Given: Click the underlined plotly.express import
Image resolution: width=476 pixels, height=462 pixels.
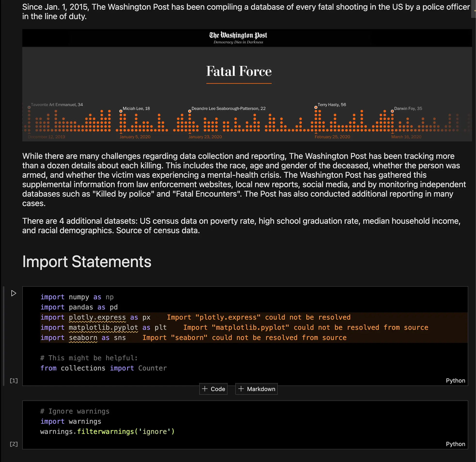Looking at the screenshot, I should click(x=97, y=317).
